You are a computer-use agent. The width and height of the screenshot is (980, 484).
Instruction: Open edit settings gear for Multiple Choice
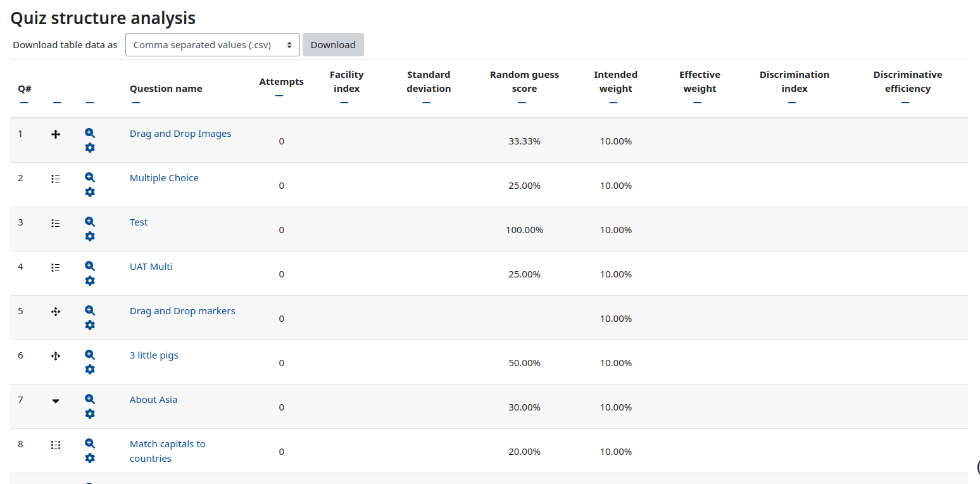click(90, 192)
